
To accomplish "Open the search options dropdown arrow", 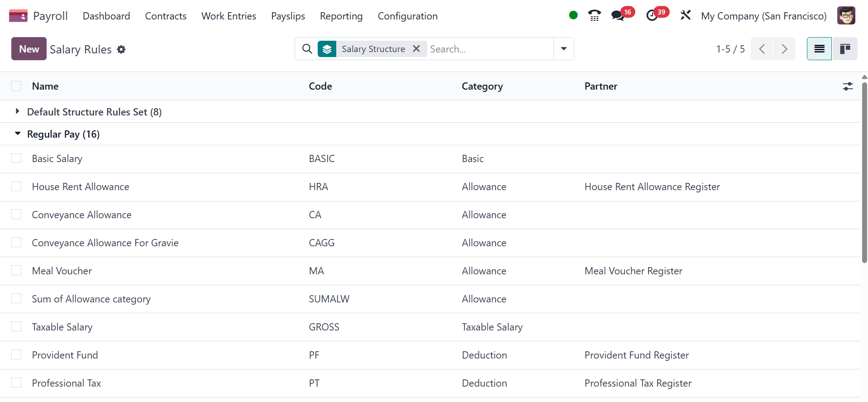I will (x=563, y=49).
